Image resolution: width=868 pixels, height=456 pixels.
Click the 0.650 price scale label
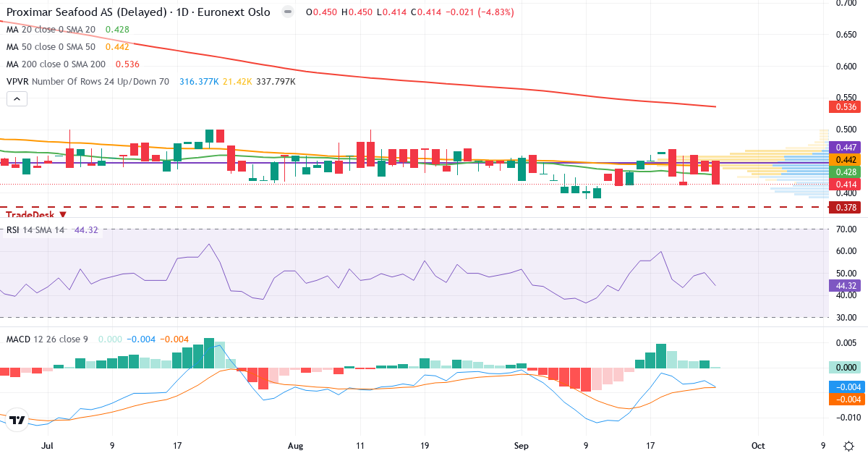(x=847, y=34)
